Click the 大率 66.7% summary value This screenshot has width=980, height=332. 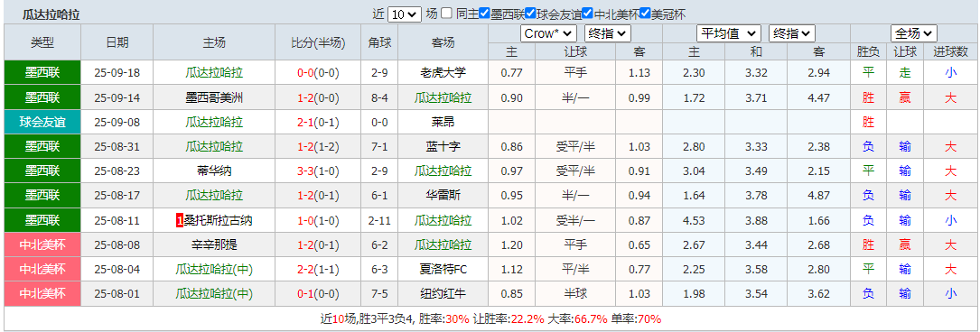[592, 318]
